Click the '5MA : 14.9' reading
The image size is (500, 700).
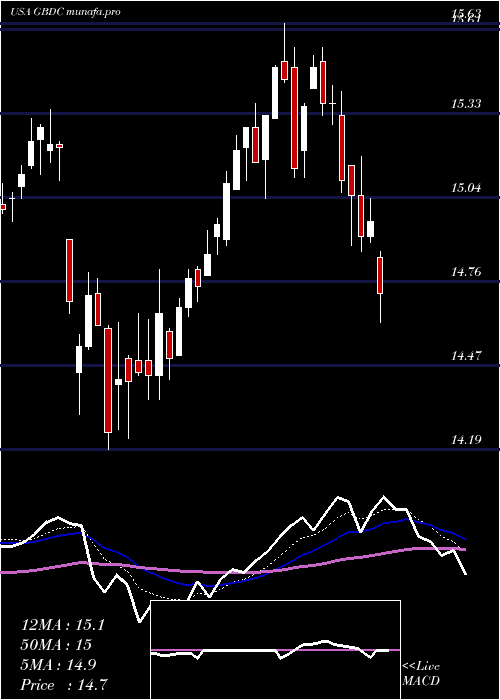point(59,665)
